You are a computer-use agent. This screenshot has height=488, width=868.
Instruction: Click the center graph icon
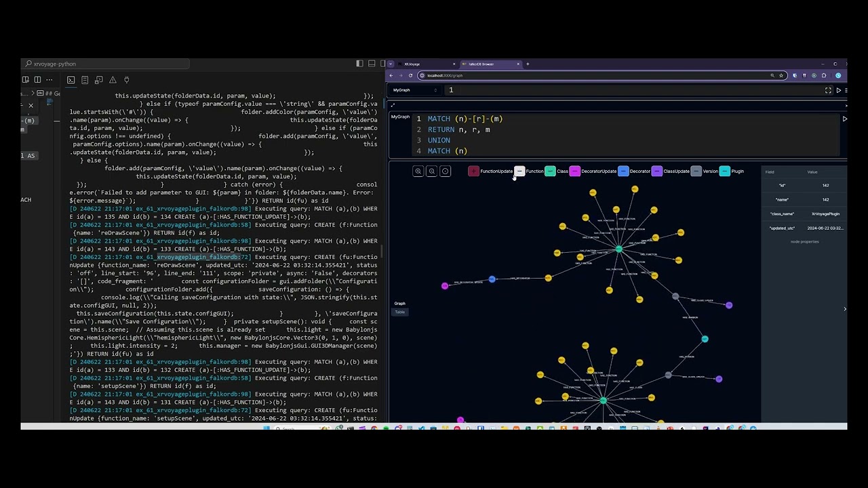445,171
